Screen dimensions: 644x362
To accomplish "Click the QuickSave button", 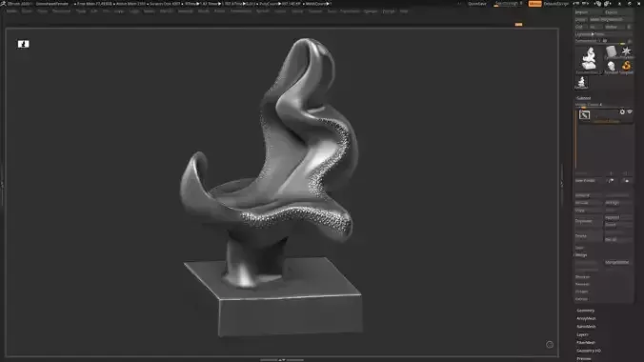I will click(x=477, y=4).
